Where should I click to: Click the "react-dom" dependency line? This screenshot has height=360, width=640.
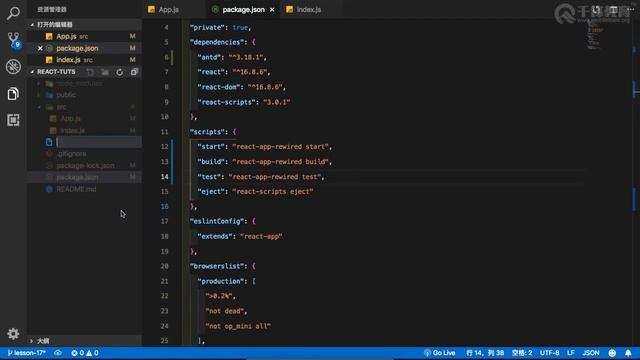coord(242,87)
